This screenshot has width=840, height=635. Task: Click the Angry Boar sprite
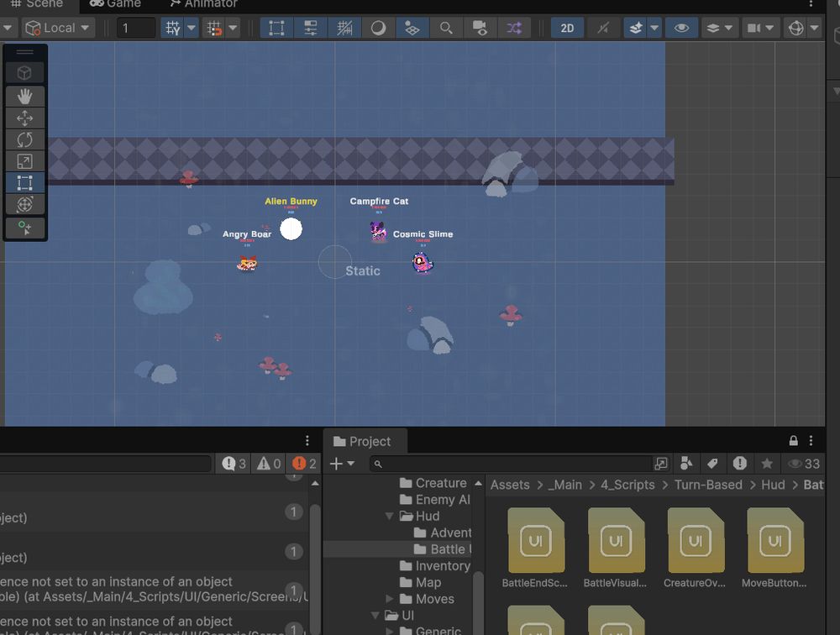(x=247, y=263)
